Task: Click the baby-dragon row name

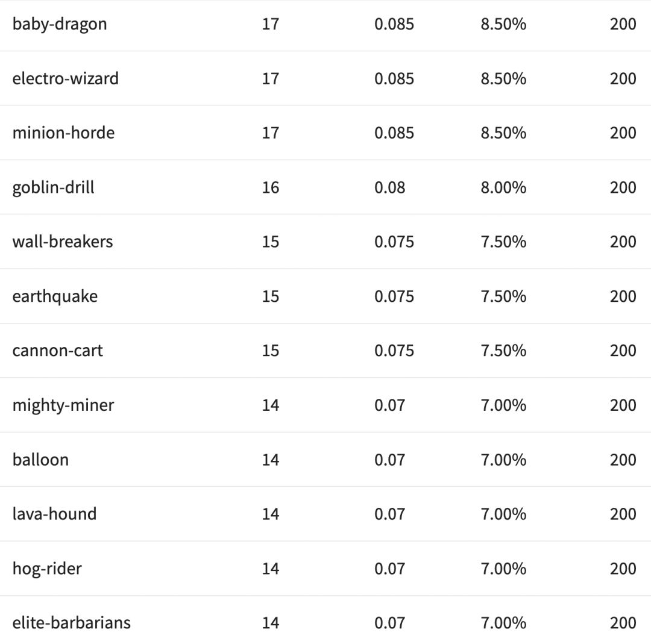Action: [60, 24]
